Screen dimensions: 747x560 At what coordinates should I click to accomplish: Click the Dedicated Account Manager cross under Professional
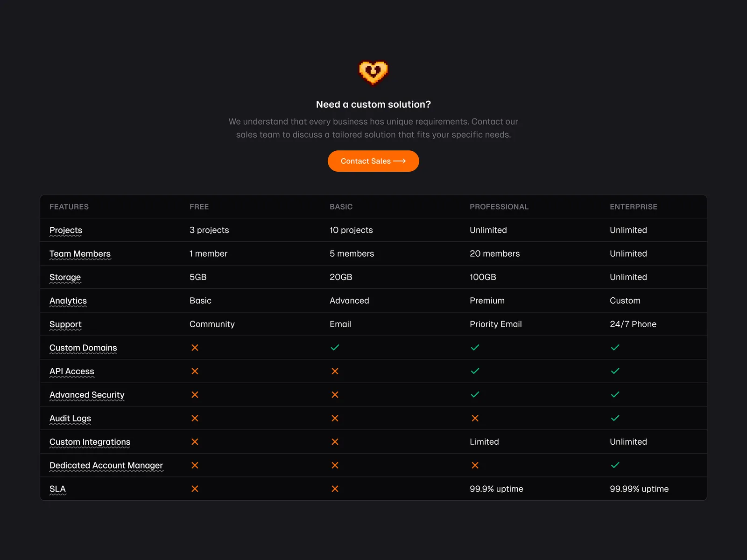click(475, 465)
